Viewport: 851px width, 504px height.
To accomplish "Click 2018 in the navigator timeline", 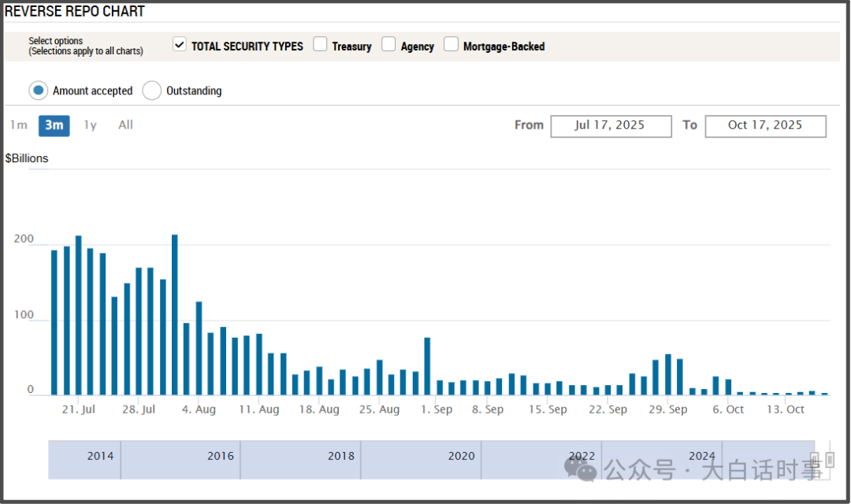I will coord(341,456).
